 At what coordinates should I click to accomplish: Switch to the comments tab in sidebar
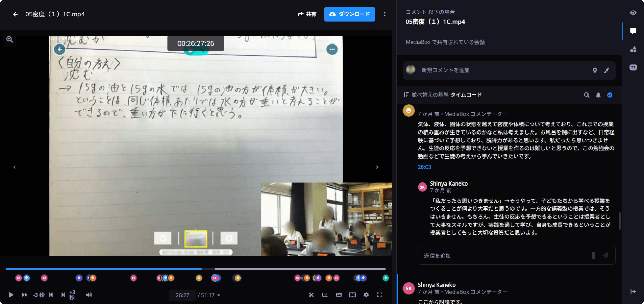pos(633,31)
